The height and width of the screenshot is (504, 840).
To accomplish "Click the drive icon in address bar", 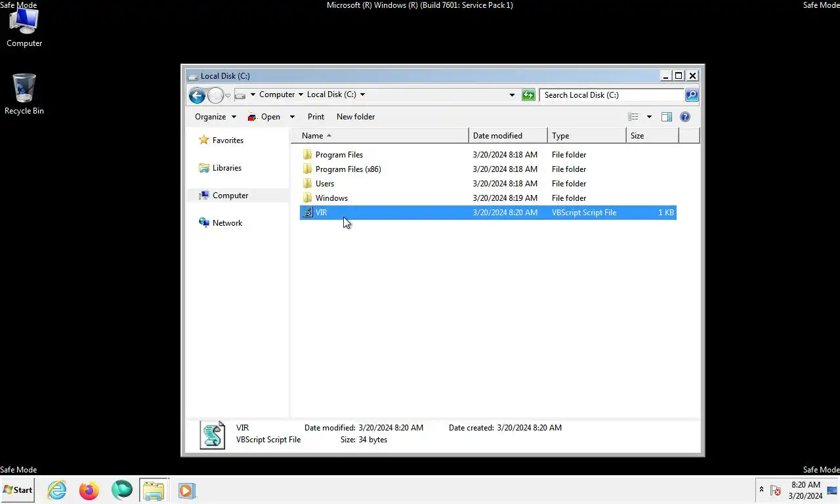I will point(240,95).
